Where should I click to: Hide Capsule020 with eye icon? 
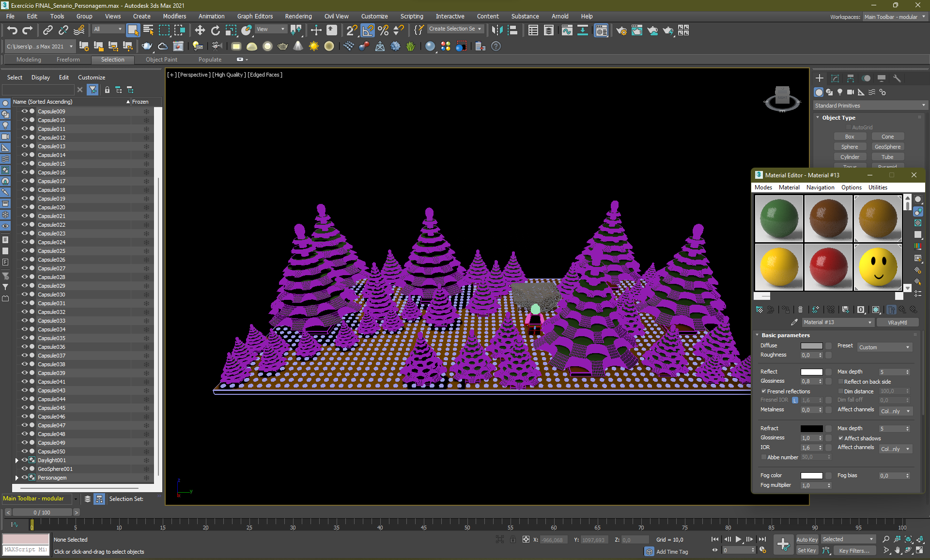tap(24, 207)
